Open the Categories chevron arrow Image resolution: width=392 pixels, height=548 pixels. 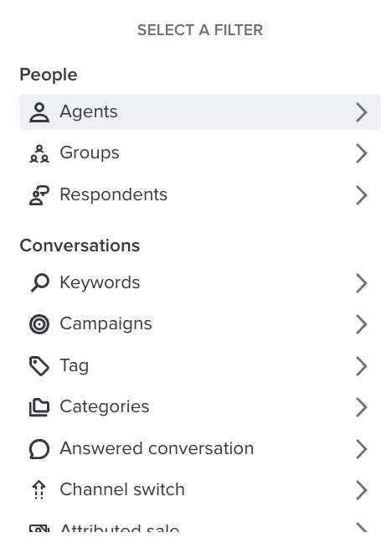361,407
